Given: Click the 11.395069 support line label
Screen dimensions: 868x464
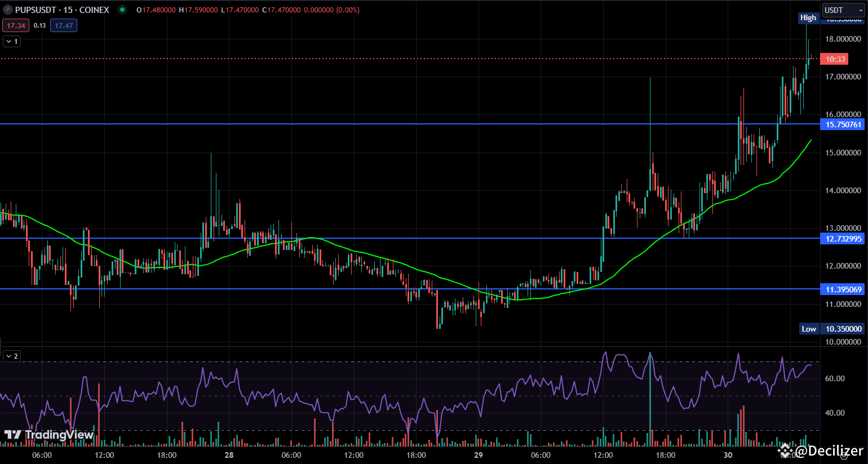Looking at the screenshot, I should point(842,289).
